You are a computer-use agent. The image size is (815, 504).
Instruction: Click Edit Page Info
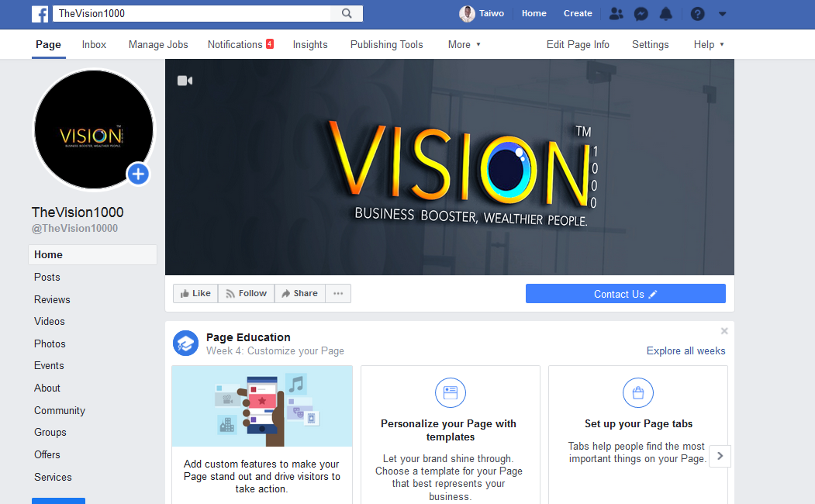click(578, 45)
